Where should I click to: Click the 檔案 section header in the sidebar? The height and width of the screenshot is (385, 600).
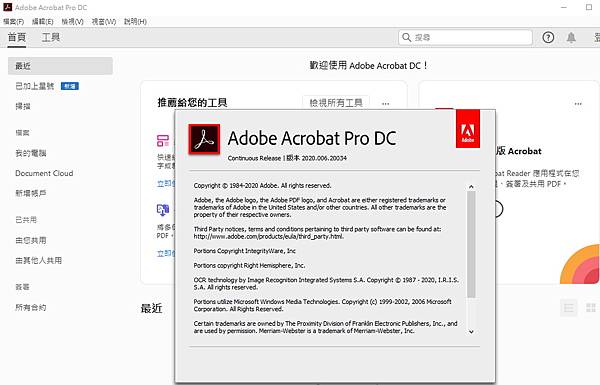point(22,133)
